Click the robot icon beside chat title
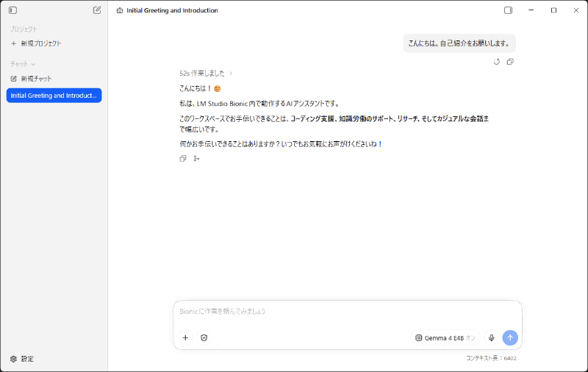 point(120,10)
